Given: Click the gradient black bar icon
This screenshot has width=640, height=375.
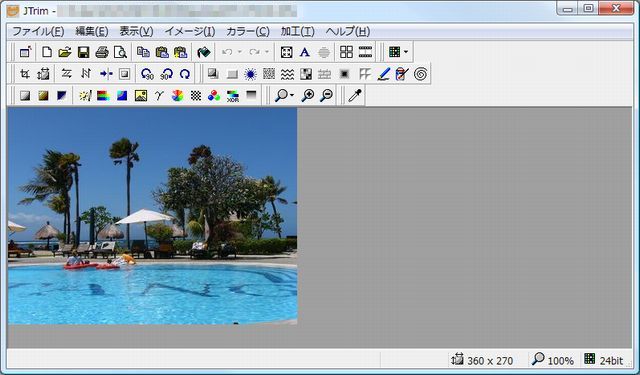Looking at the screenshot, I should tap(251, 95).
